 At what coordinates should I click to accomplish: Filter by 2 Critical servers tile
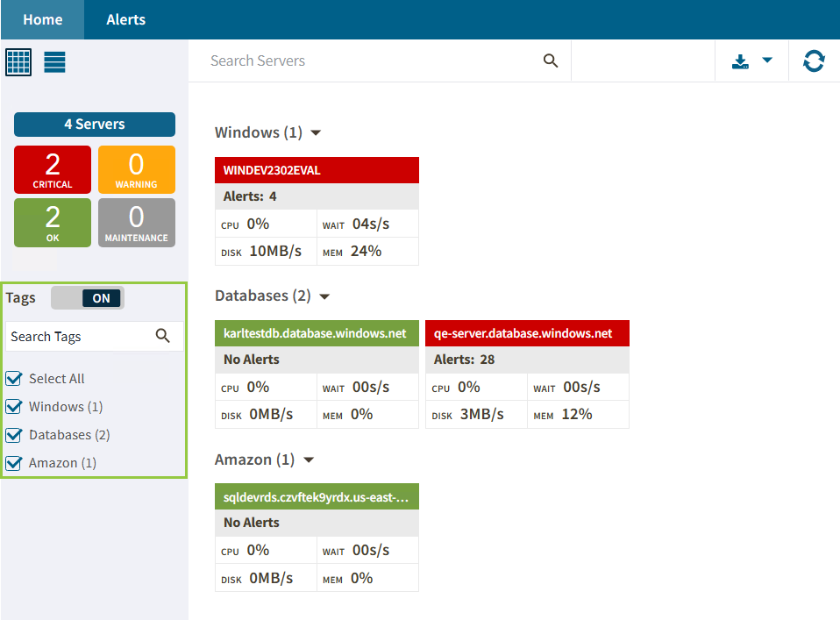point(53,169)
